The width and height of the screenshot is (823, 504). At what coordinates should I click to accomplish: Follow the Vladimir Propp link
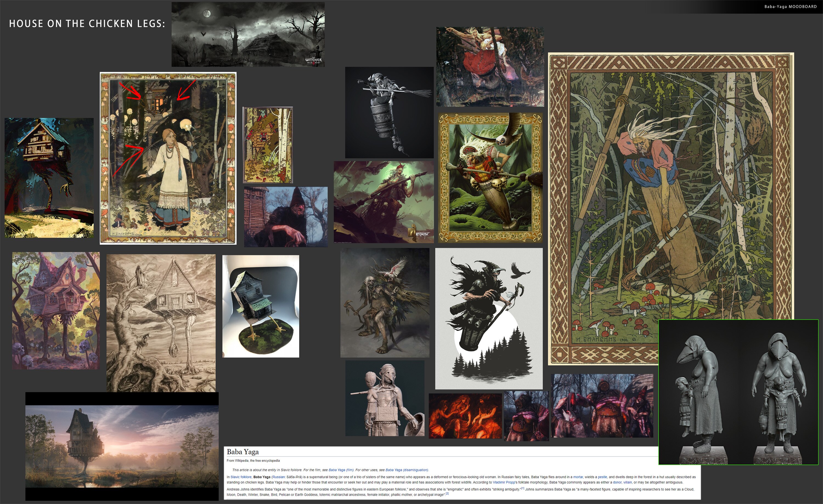point(504,482)
